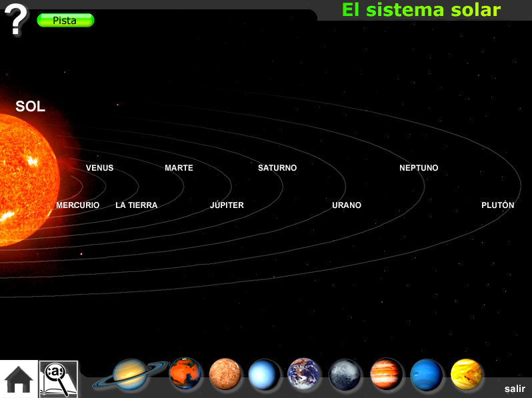Click the salir exit link
This screenshot has width=532, height=398.
click(515, 389)
